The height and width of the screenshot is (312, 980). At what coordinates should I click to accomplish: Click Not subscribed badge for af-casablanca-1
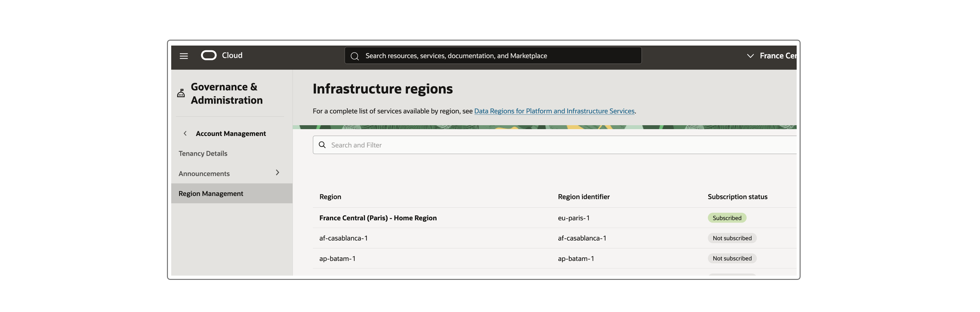(x=732, y=238)
